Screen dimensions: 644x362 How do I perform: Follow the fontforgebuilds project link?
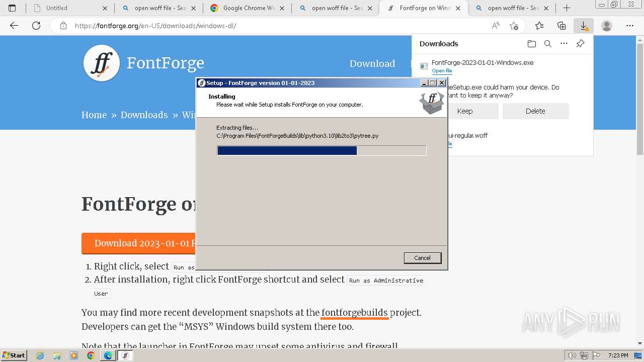[355, 312]
